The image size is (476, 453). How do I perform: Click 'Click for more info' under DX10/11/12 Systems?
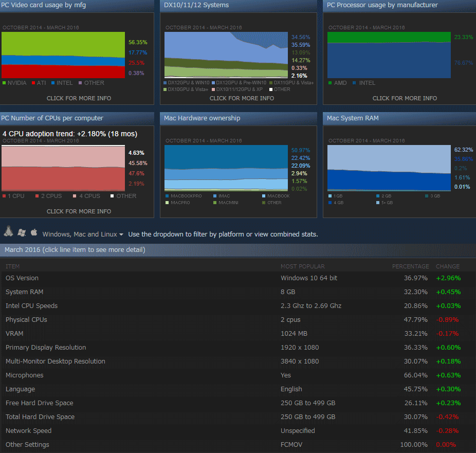(242, 98)
